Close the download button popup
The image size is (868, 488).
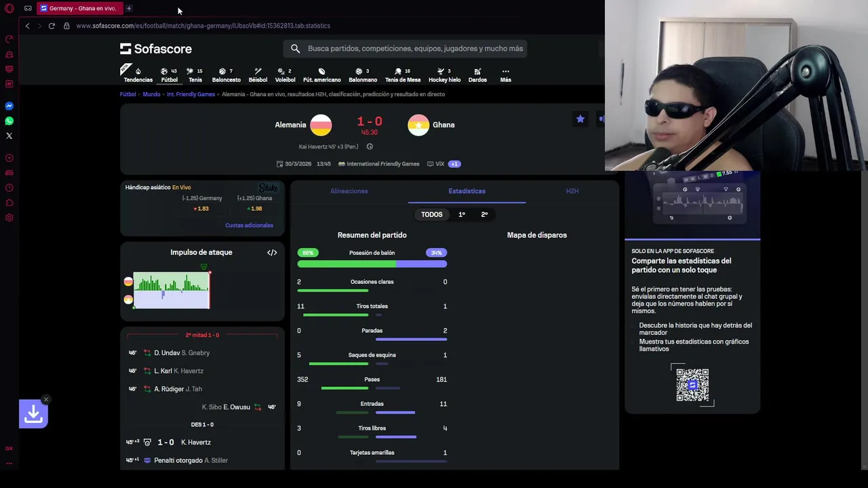coord(46,399)
